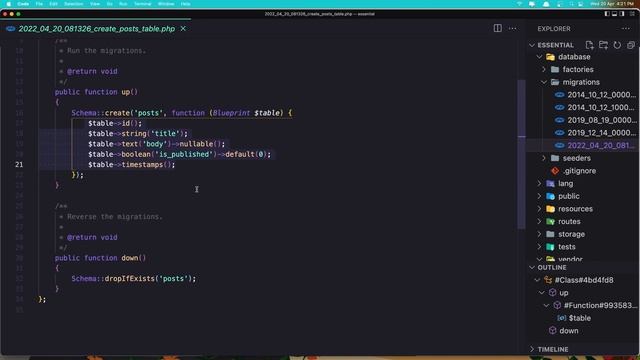Click the $table->string('title'); line
The image size is (640, 360).
point(138,133)
